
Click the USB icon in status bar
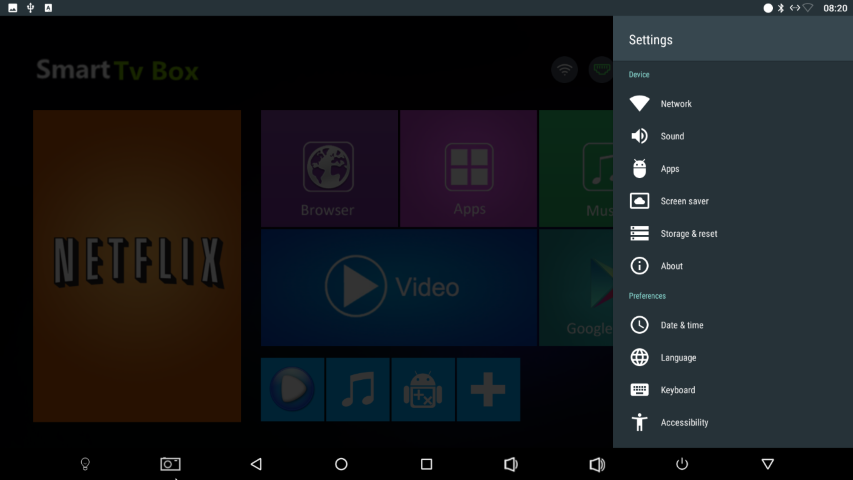click(x=30, y=8)
